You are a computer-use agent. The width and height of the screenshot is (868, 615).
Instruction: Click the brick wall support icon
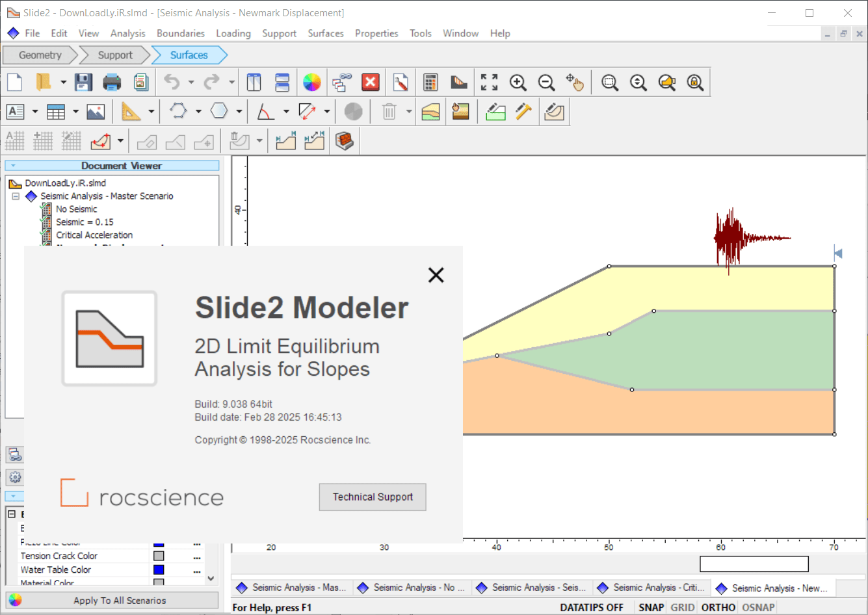click(x=345, y=140)
